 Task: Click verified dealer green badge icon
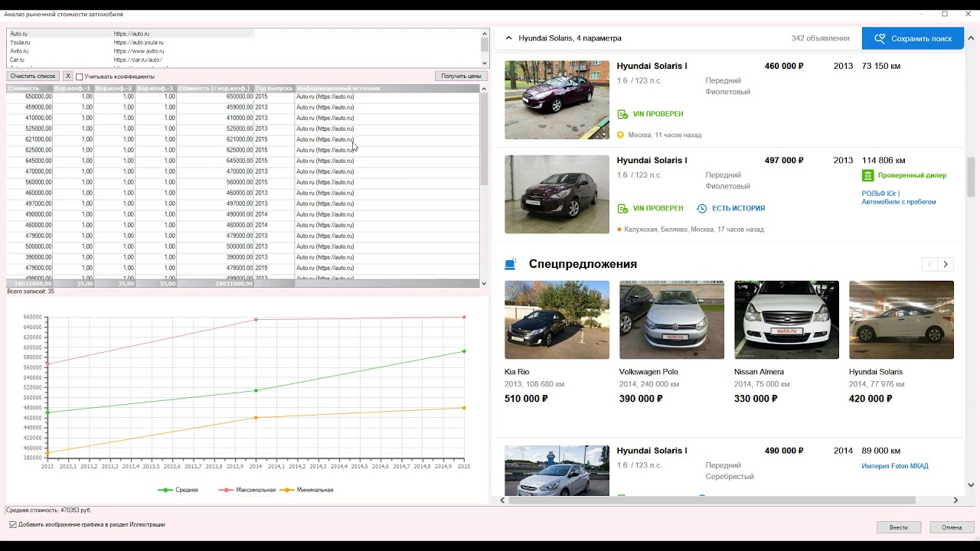click(867, 175)
